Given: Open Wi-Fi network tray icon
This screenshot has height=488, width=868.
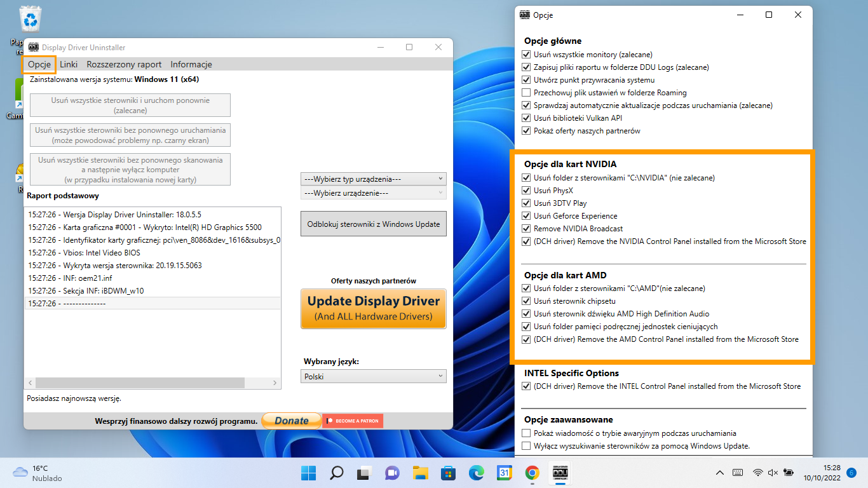Looking at the screenshot, I should [x=757, y=473].
